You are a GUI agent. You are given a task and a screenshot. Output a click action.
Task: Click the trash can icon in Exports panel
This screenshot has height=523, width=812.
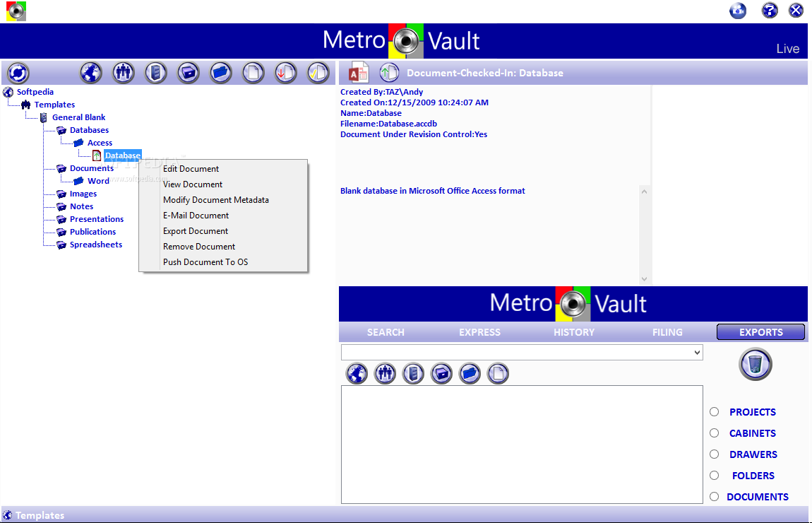[756, 365]
